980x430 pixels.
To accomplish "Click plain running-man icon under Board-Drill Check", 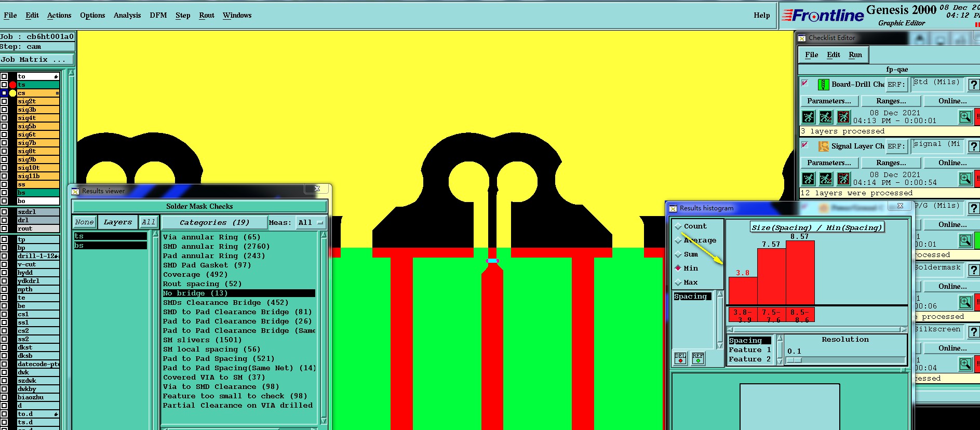I will [x=808, y=117].
